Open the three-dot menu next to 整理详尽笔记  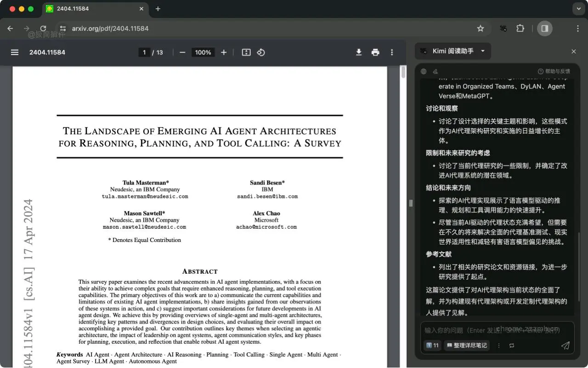pyautogui.click(x=498, y=345)
